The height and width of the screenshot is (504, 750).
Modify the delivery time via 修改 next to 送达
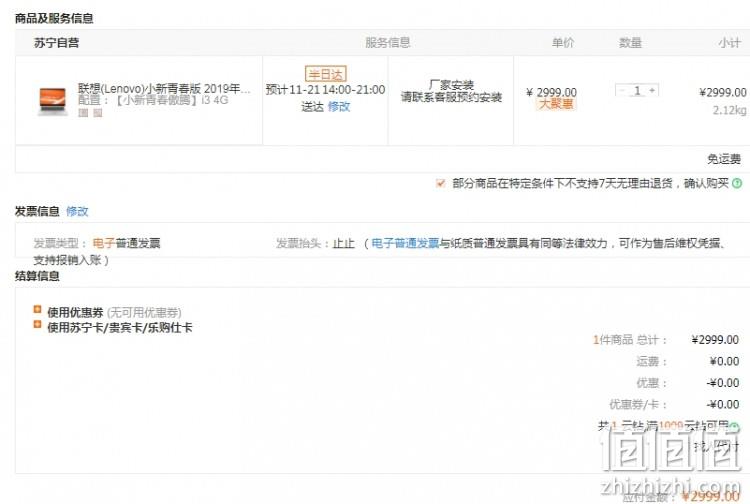tap(339, 107)
